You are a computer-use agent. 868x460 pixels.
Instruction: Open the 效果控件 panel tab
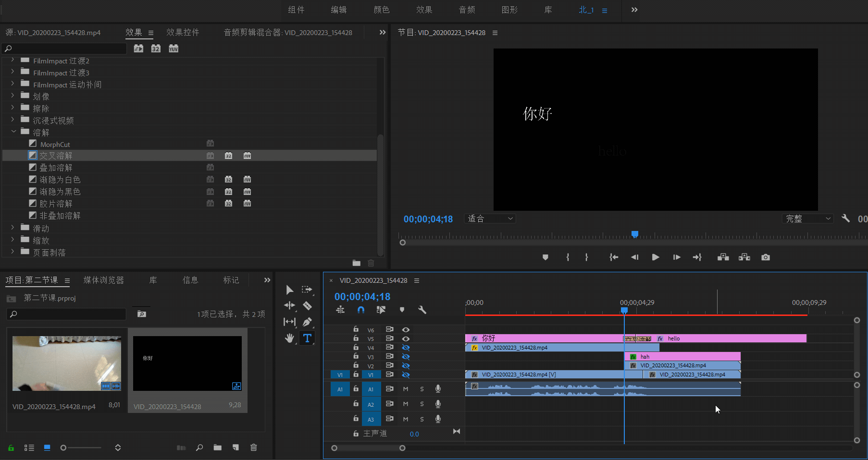click(183, 33)
